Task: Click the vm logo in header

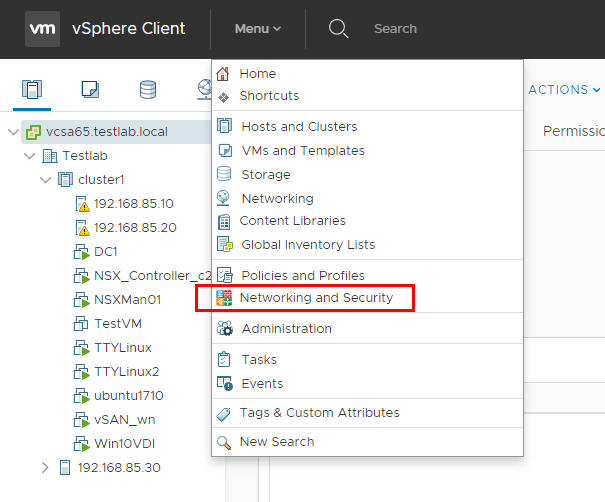Action: [x=42, y=28]
